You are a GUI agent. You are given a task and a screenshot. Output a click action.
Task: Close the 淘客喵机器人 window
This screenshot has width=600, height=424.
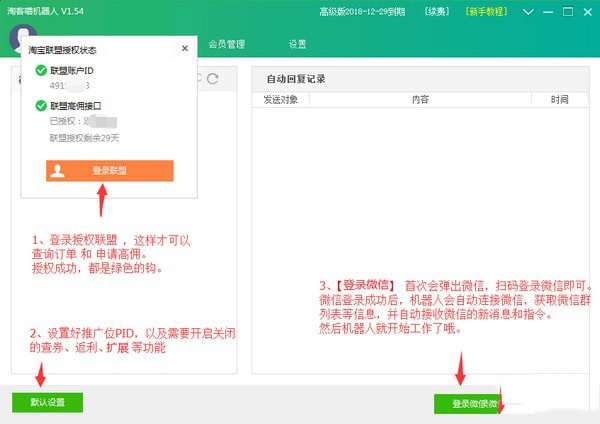point(588,12)
